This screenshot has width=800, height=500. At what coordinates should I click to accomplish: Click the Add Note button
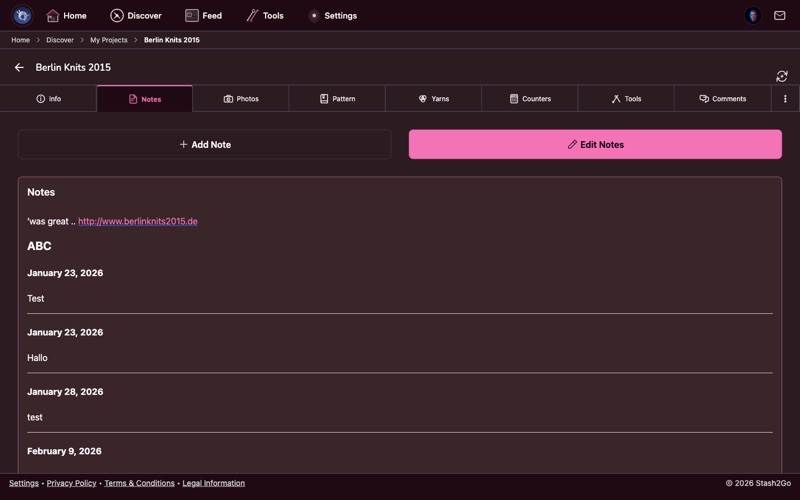click(205, 144)
